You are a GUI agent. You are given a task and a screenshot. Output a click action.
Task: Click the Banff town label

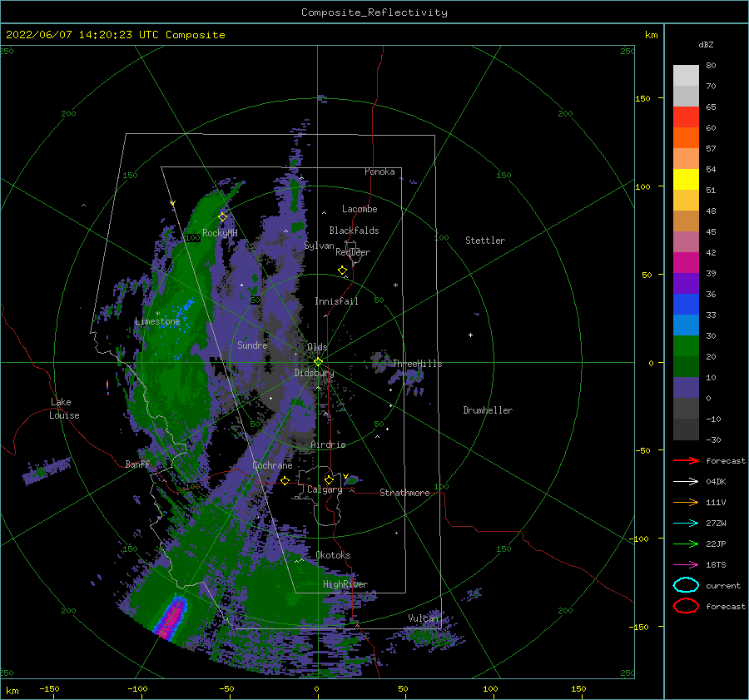(137, 464)
